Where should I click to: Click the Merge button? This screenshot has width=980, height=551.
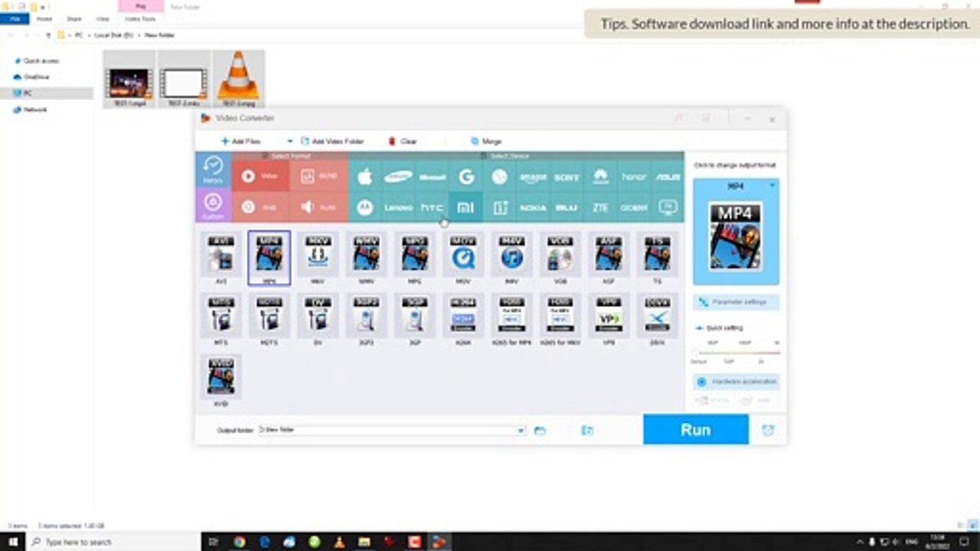[486, 142]
